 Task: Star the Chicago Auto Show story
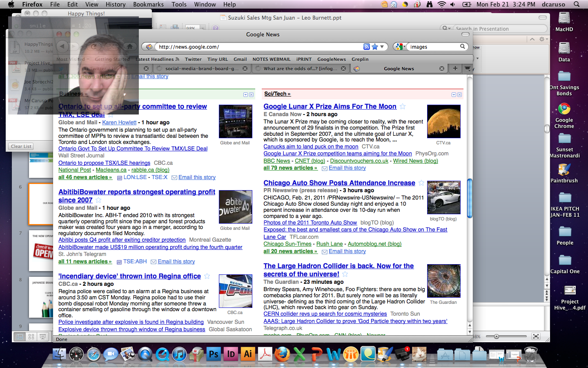[x=421, y=183]
